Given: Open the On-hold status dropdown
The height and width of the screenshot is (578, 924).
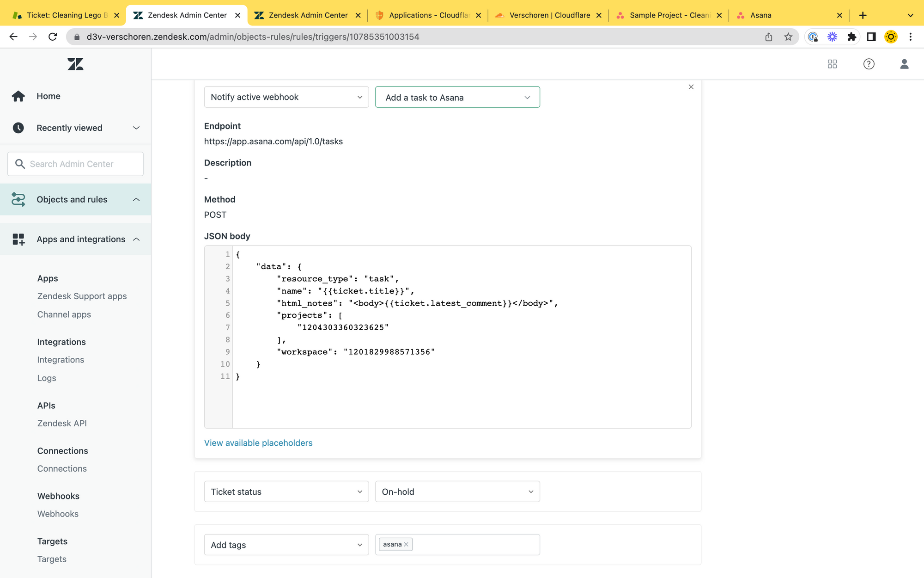Looking at the screenshot, I should click(x=457, y=492).
